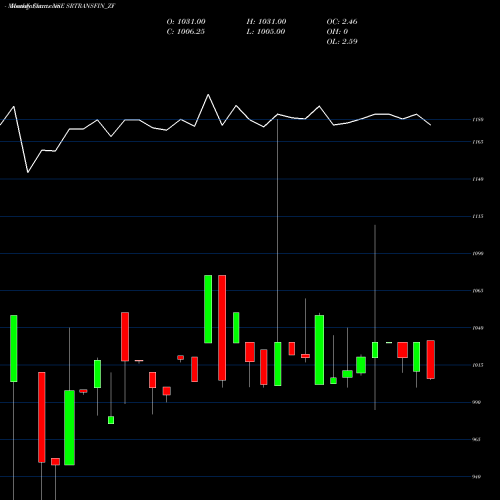The width and height of the screenshot is (500, 500).
Task: Click the low value L: 1005.00
Action: tap(266, 32)
